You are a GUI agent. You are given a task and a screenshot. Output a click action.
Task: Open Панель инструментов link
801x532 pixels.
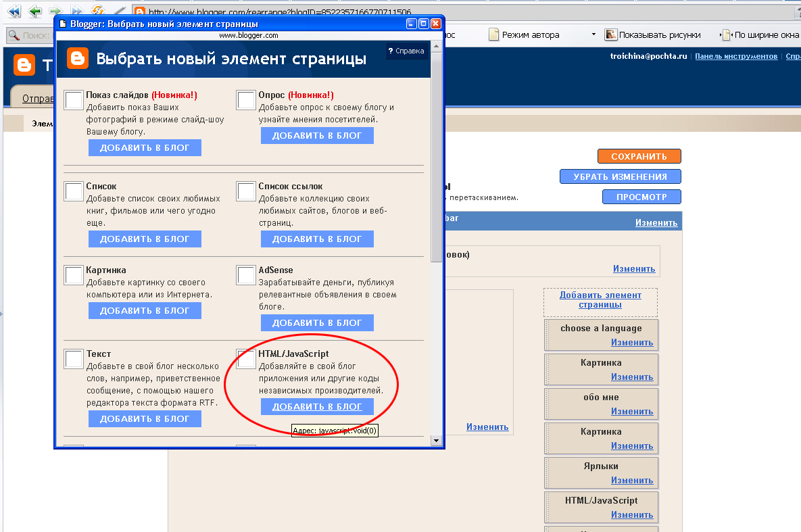point(736,56)
